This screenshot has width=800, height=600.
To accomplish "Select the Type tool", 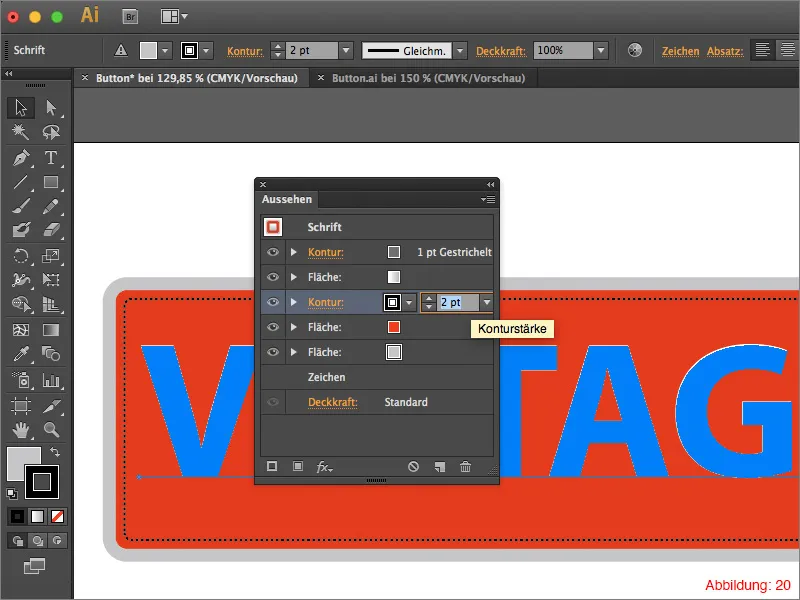I will (x=51, y=158).
